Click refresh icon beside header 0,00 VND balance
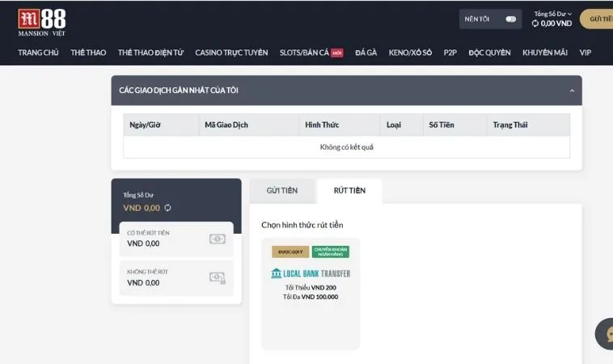This screenshot has width=613, height=364. [535, 24]
